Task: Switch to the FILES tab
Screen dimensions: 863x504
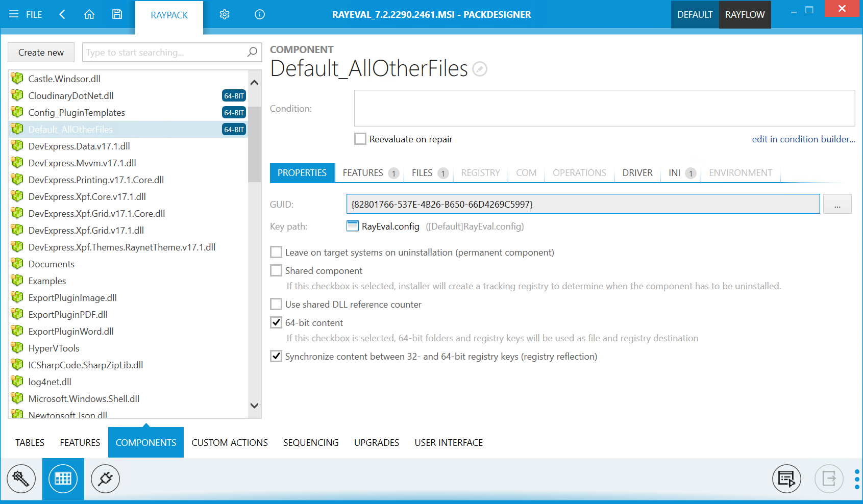Action: [422, 173]
